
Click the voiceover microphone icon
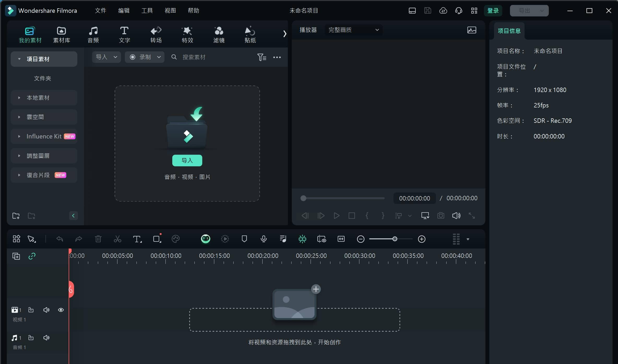(x=264, y=239)
